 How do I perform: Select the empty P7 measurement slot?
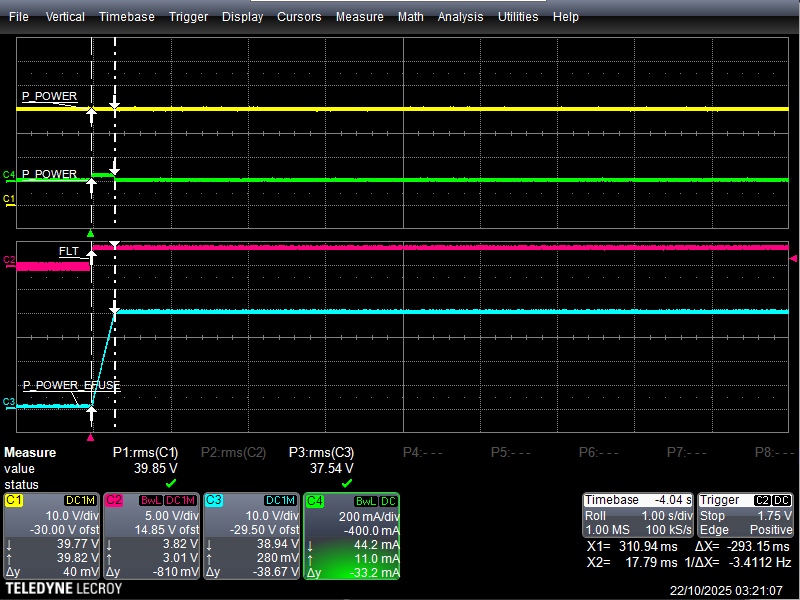[x=686, y=453]
